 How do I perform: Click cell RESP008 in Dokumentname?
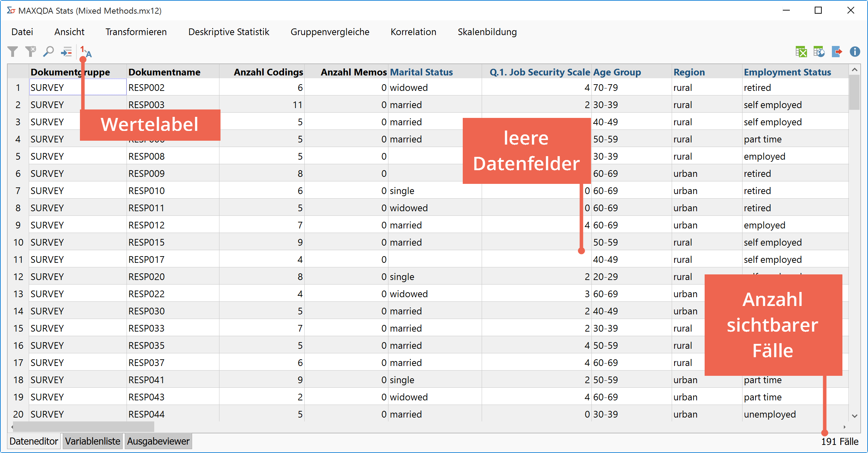click(173, 156)
